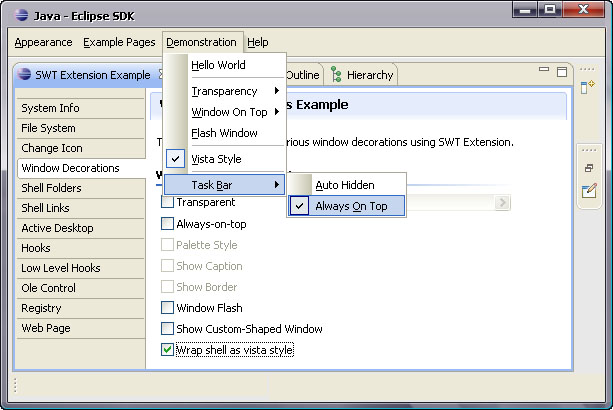The width and height of the screenshot is (613, 410).
Task: Click the Open Perspective icon
Action: point(587,87)
